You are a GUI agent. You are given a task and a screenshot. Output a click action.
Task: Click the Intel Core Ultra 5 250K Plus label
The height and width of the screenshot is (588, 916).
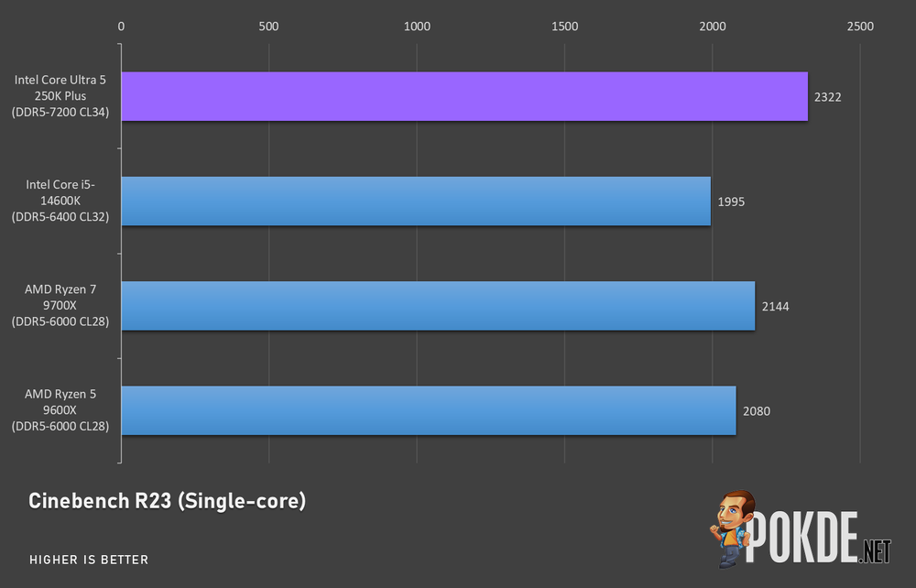(60, 96)
